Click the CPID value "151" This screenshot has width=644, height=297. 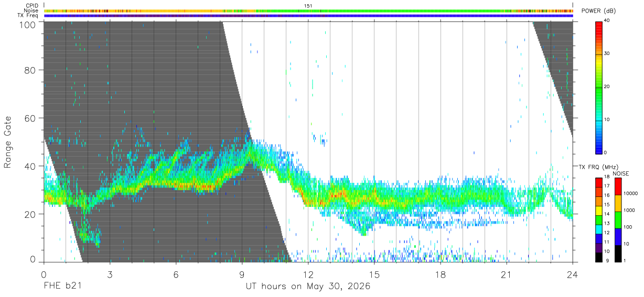pos(308,6)
